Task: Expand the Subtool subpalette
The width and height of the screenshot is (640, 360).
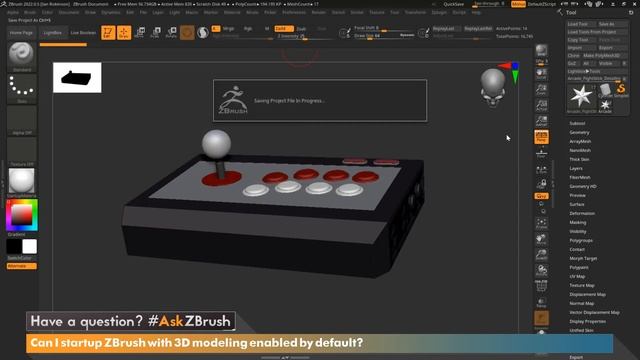Action: (577, 123)
